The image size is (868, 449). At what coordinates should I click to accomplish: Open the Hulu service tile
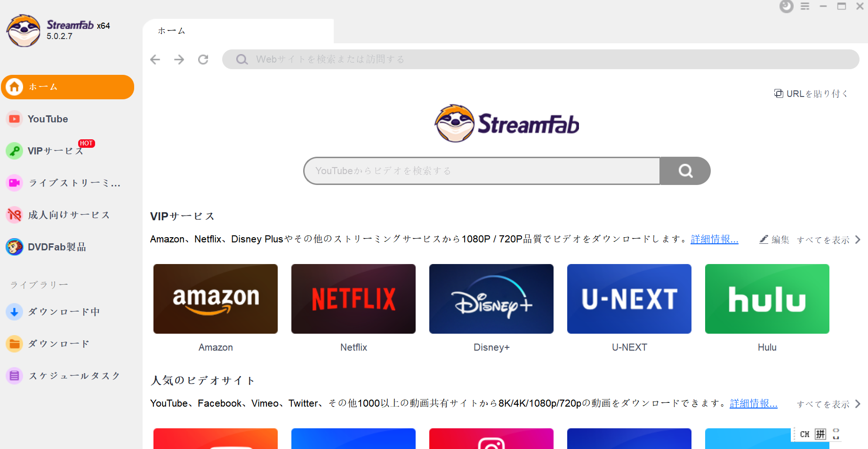tap(767, 299)
